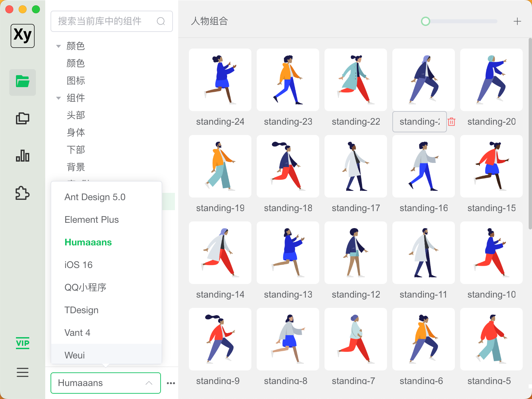The width and height of the screenshot is (532, 399).
Task: Select Ant Design 5.0 from the library list
Action: pyautogui.click(x=95, y=197)
